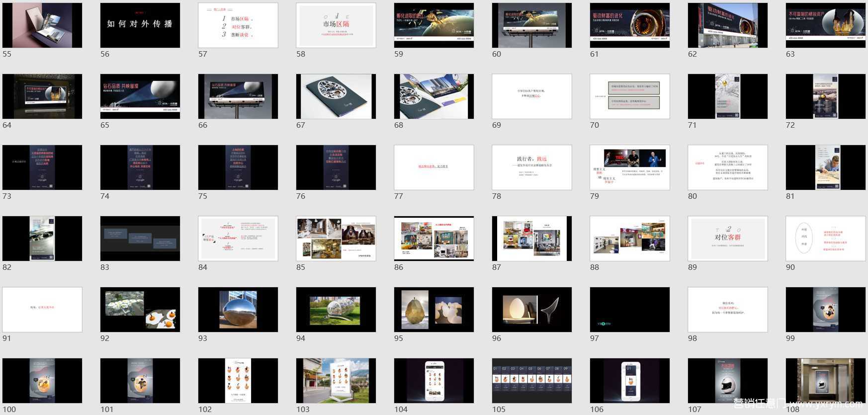Select slide 88 thumbnail

pyautogui.click(x=630, y=239)
